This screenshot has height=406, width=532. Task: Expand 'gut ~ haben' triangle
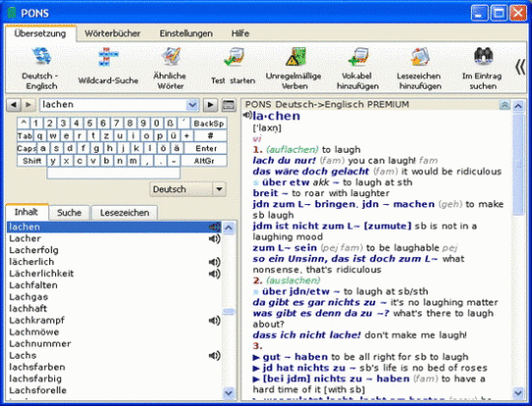[256, 358]
